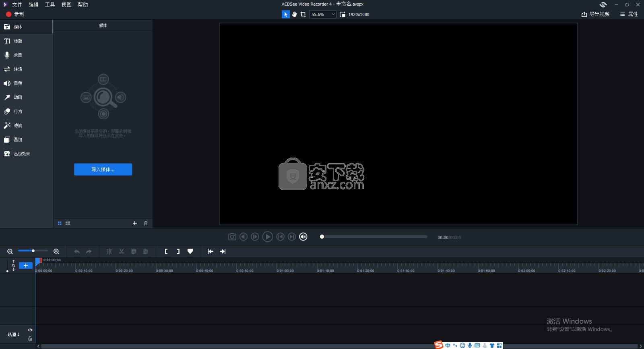The image size is (644, 349).
Task: Toggle Sogou Chinese input mode
Action: click(x=448, y=345)
